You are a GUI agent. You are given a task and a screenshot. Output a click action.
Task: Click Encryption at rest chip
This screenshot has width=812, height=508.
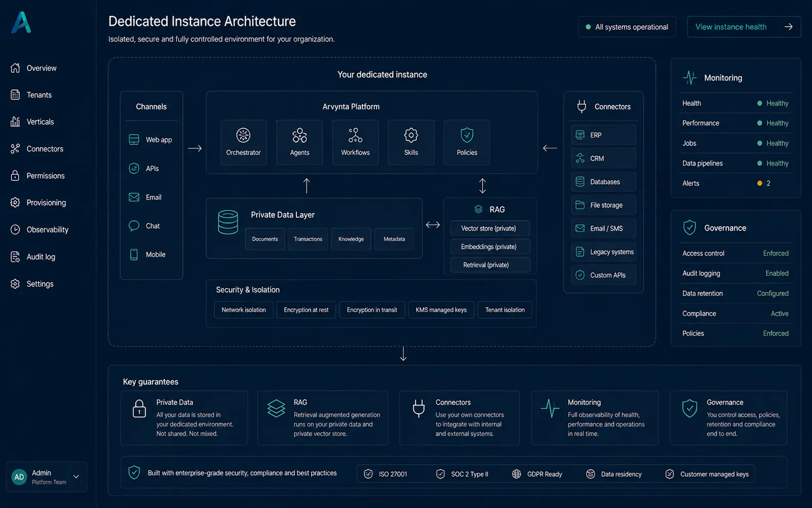pos(306,310)
